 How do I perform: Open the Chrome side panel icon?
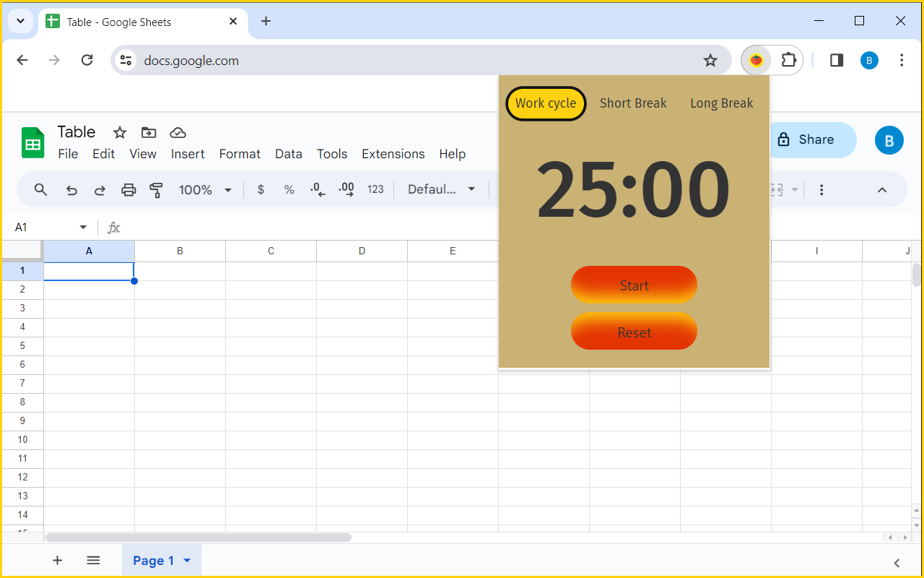(x=837, y=61)
